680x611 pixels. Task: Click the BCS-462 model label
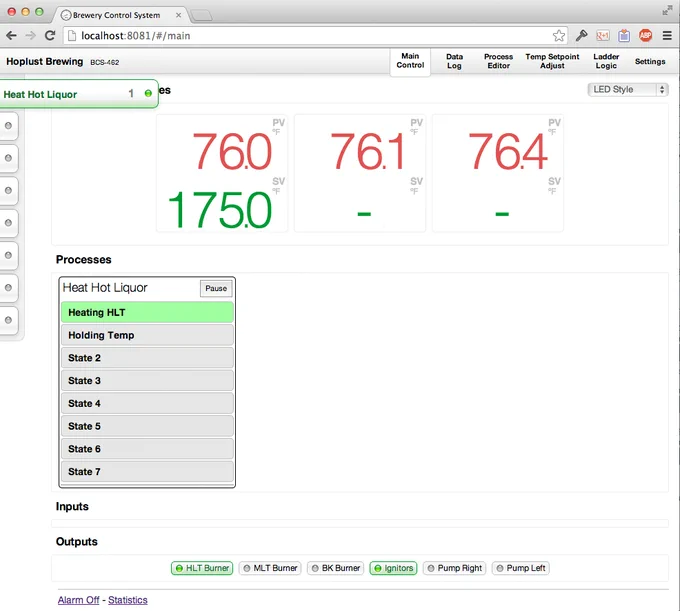point(105,62)
